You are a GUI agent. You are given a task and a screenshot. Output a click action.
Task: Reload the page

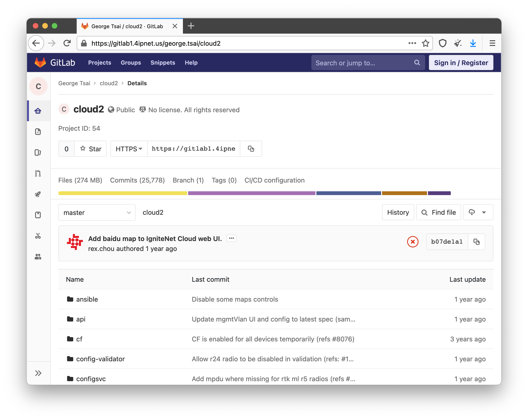[x=67, y=43]
